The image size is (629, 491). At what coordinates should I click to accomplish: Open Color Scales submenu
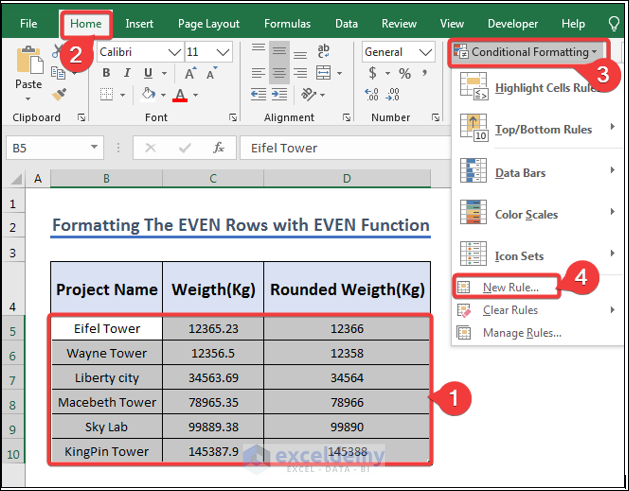pyautogui.click(x=537, y=214)
